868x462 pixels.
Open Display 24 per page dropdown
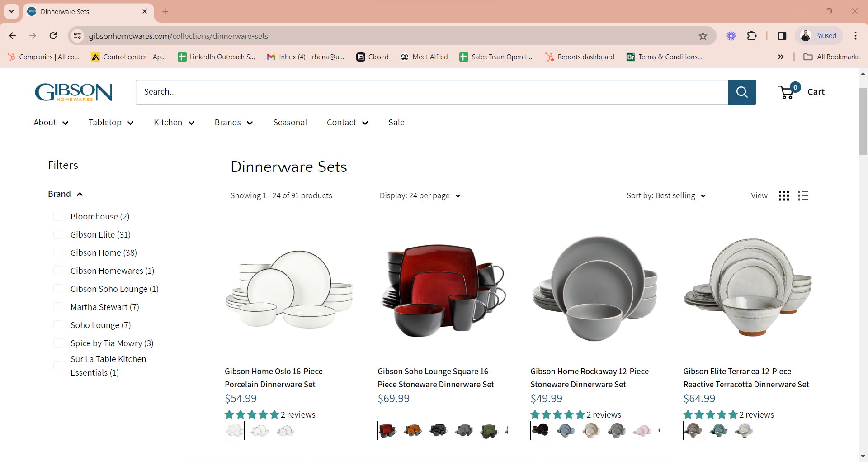tap(420, 195)
